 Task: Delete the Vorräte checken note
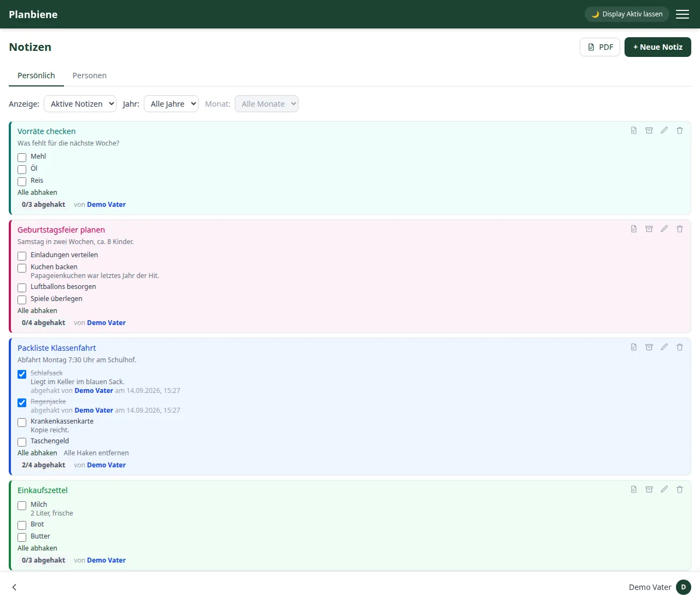click(680, 130)
